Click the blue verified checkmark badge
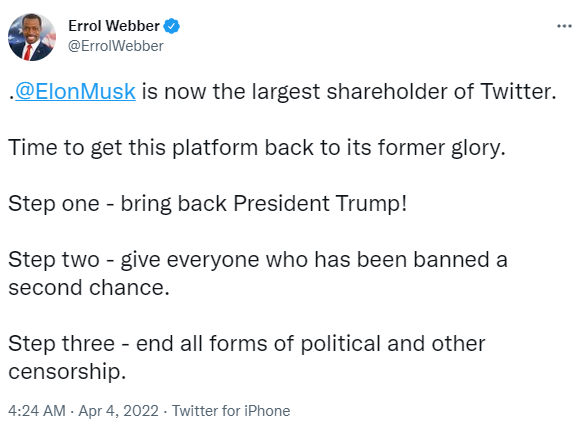Image resolution: width=586 pixels, height=432 pixels. click(x=172, y=26)
